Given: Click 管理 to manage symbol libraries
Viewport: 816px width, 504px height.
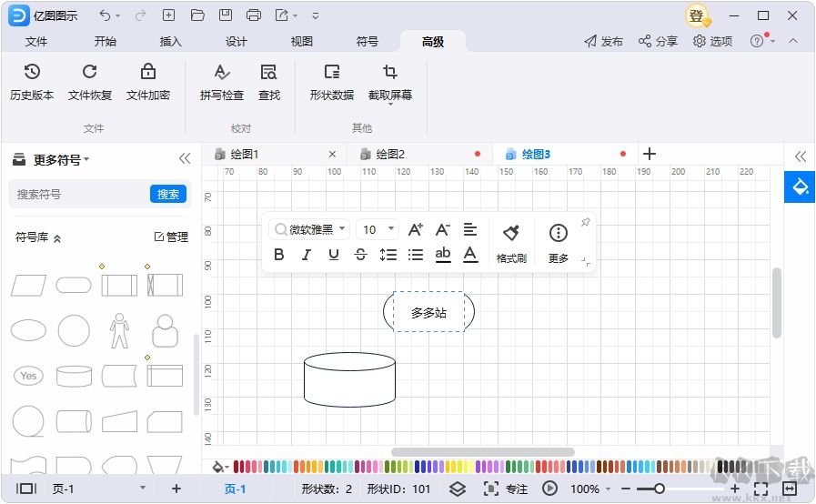Looking at the screenshot, I should [x=171, y=237].
